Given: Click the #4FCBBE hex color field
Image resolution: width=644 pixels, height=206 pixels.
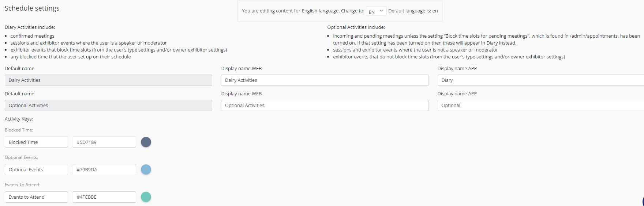Looking at the screenshot, I should (104, 197).
